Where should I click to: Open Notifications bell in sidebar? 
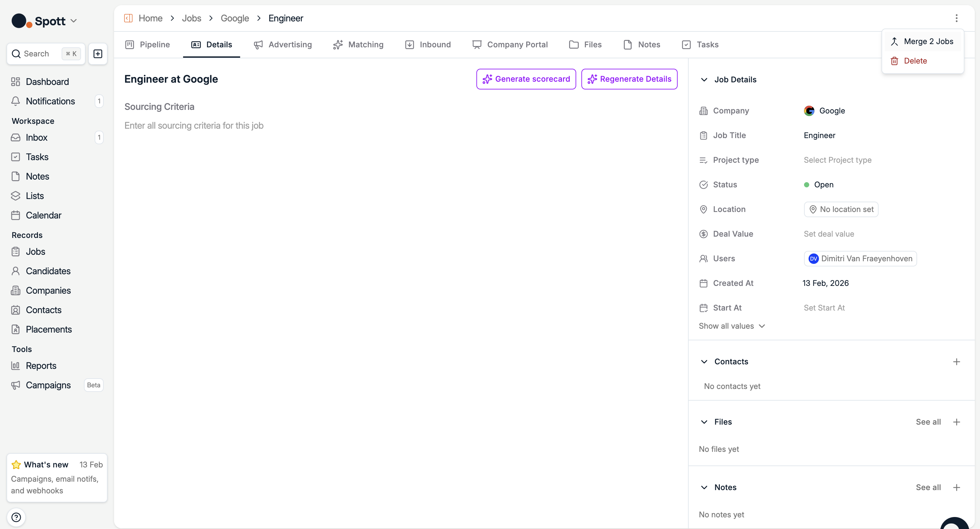(57, 101)
